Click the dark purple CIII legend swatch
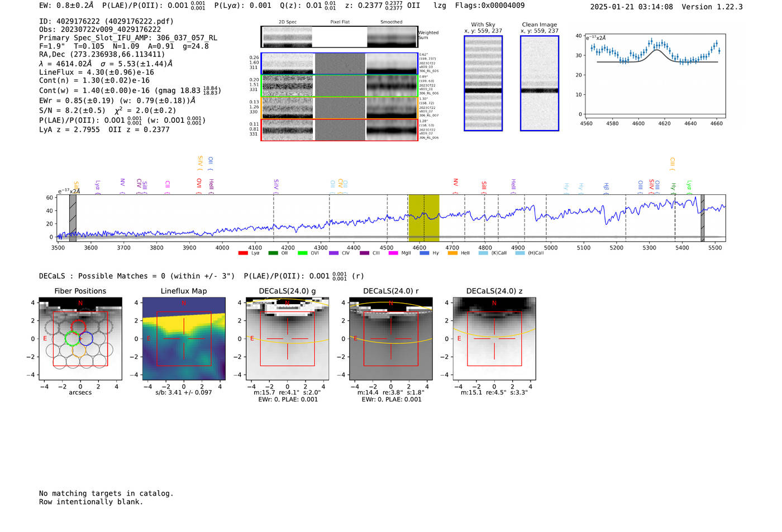The image size is (782, 532). tap(364, 253)
